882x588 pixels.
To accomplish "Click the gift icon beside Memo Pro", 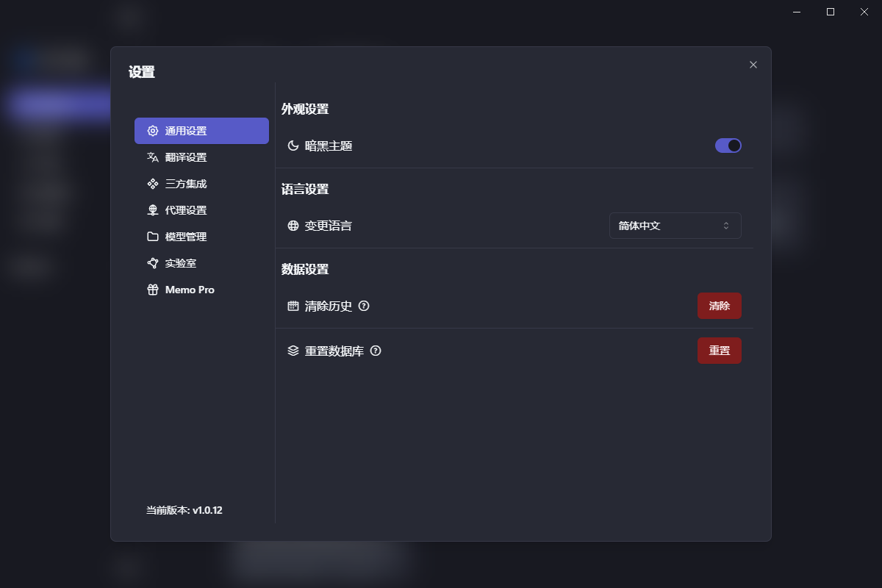I will 153,290.
